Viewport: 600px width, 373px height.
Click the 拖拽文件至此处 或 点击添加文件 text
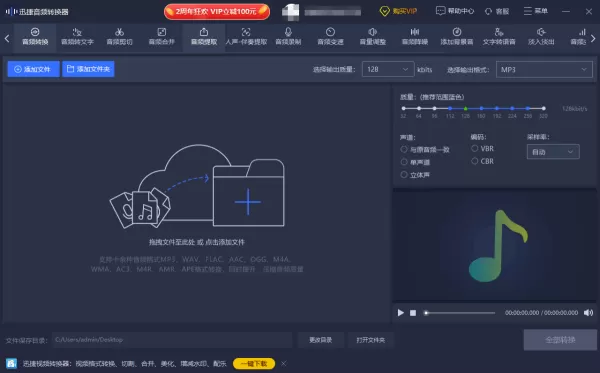(197, 242)
